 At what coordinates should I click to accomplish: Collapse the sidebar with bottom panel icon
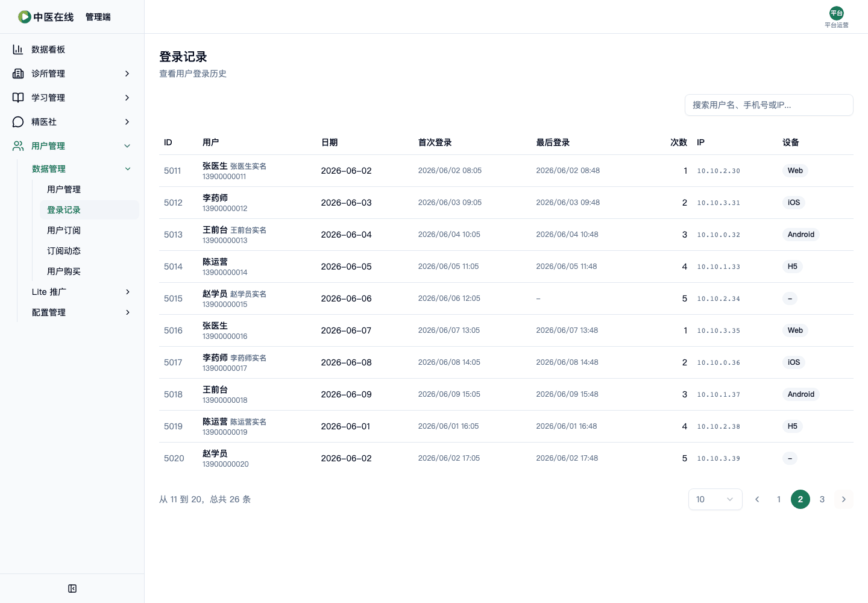72,589
